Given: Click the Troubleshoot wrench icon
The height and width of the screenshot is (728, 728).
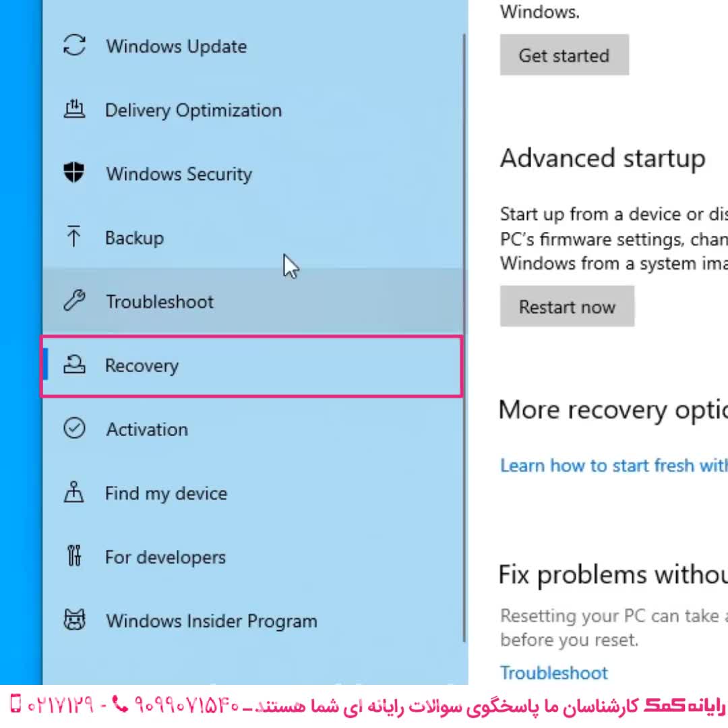Looking at the screenshot, I should click(x=74, y=301).
